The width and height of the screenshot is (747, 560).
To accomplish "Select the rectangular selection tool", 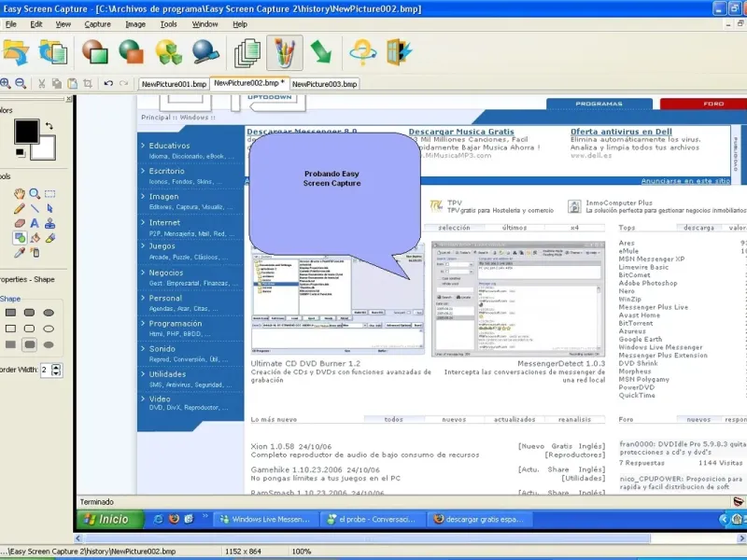I will click(x=49, y=194).
